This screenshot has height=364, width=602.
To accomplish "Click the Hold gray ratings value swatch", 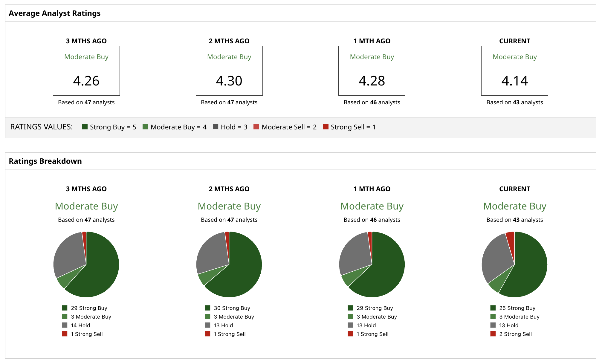I will [216, 127].
